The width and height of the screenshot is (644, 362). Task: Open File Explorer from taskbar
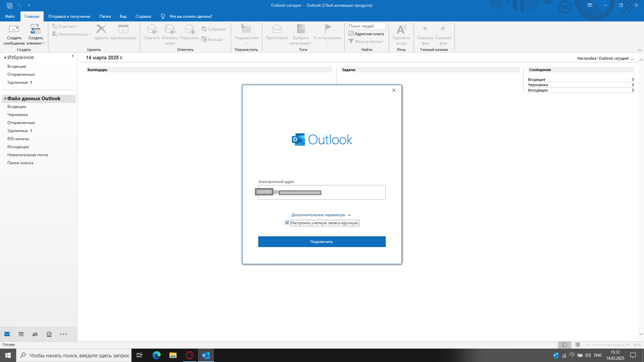click(x=173, y=355)
